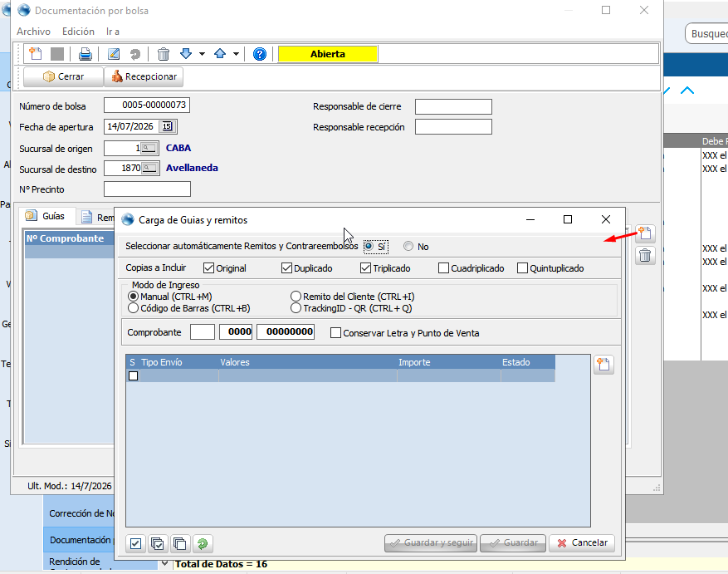
Task: Click the Edit record pencil icon
Action: coord(113,54)
